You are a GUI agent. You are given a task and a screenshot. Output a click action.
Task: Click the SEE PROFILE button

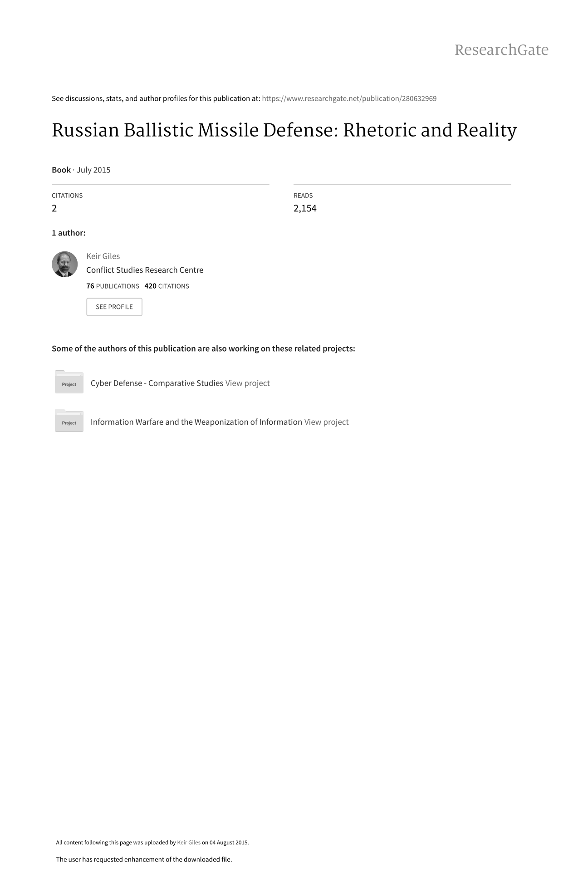(x=114, y=307)
